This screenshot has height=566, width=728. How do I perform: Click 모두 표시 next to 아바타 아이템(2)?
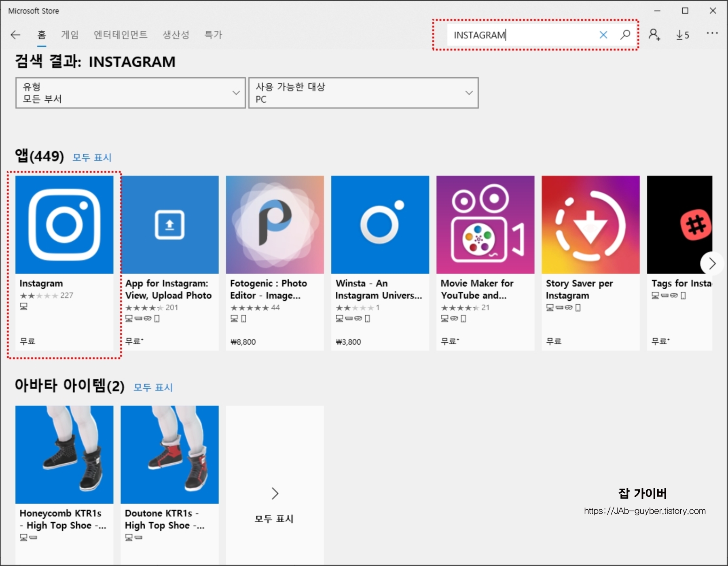pyautogui.click(x=152, y=387)
